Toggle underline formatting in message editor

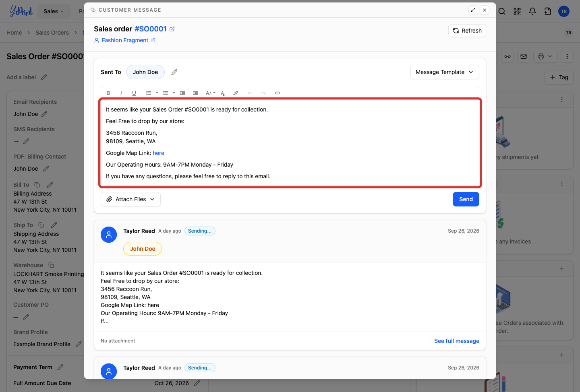tap(134, 93)
